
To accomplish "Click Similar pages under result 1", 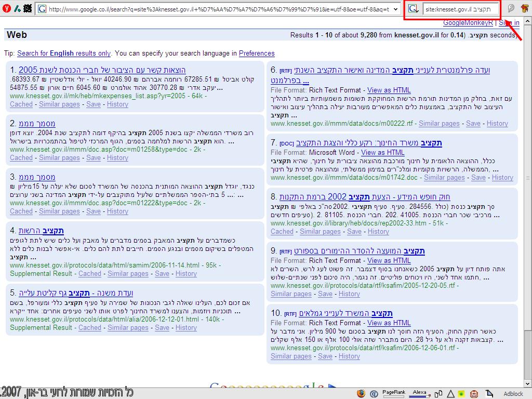I will 59,104.
